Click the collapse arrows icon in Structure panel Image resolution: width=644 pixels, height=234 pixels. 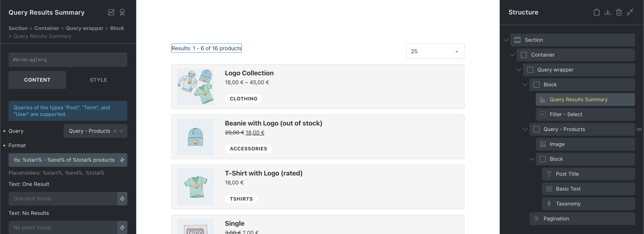(630, 12)
